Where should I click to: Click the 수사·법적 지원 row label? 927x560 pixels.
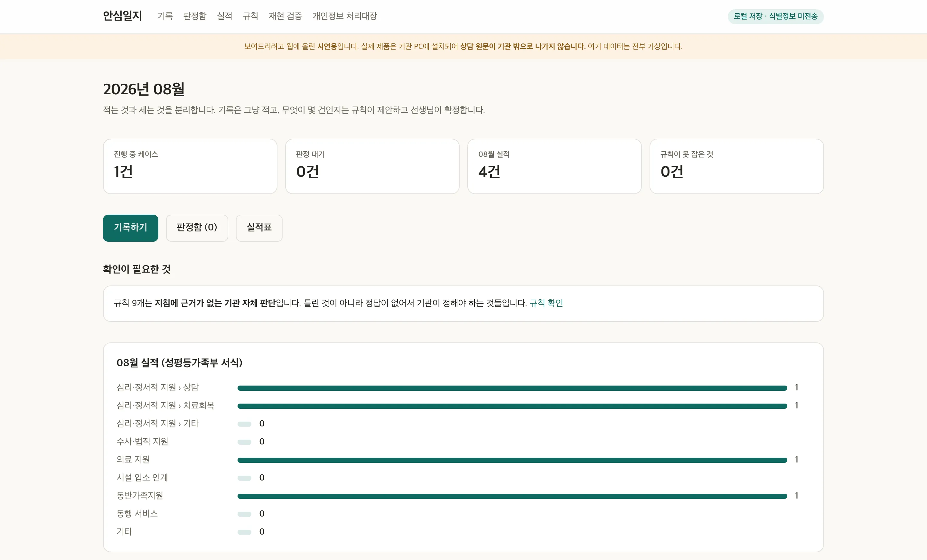click(142, 442)
